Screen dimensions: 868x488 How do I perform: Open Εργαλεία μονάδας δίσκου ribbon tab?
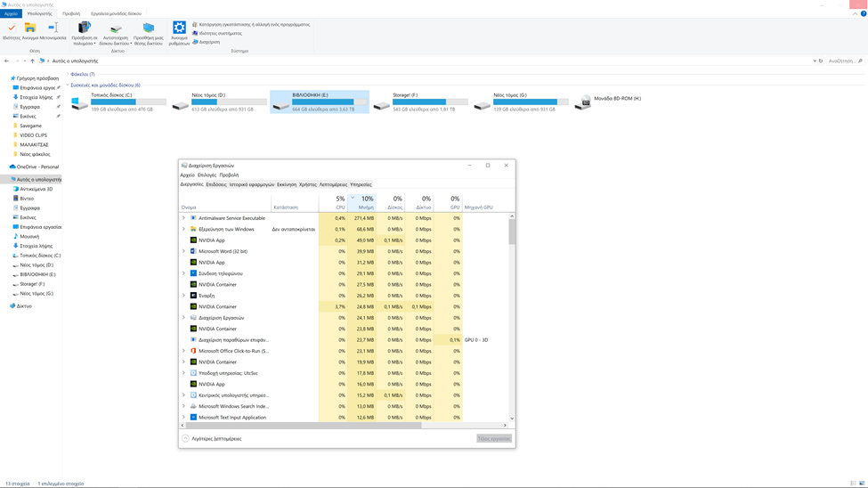click(116, 13)
